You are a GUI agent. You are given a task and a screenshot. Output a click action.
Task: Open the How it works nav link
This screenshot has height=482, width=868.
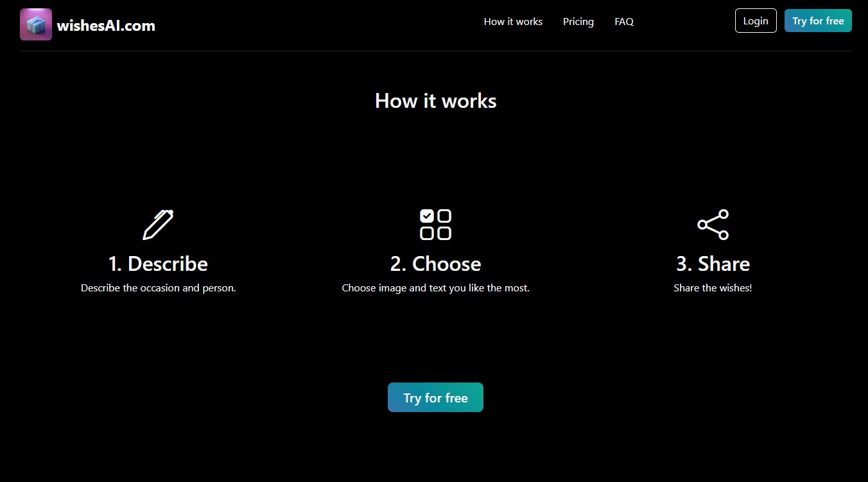[513, 21]
